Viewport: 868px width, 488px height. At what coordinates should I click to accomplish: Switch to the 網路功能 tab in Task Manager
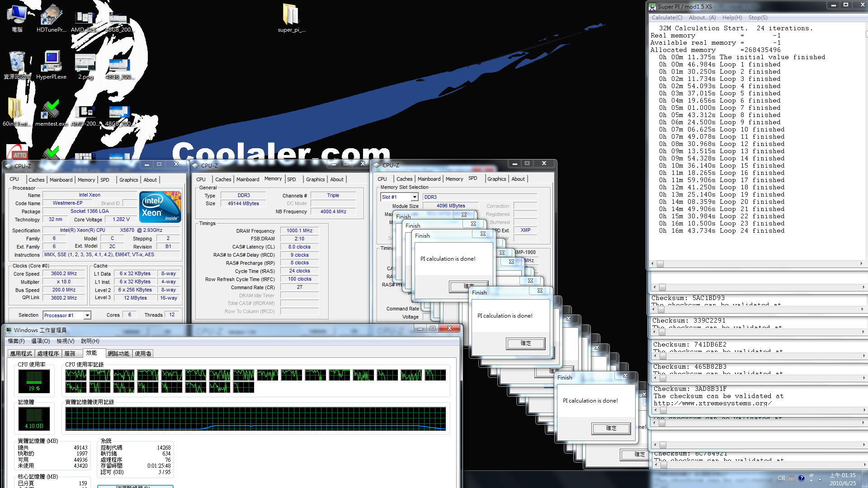(x=119, y=354)
